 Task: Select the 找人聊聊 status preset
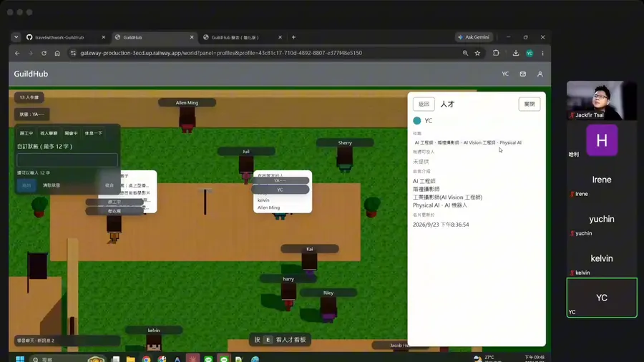[x=49, y=133]
